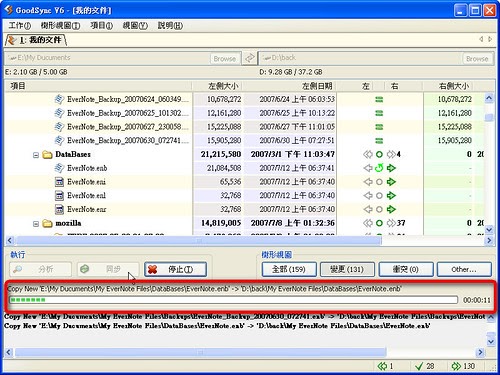The image size is (500, 375).
Task: Click green circle on mozilla row
Action: pyautogui.click(x=379, y=223)
